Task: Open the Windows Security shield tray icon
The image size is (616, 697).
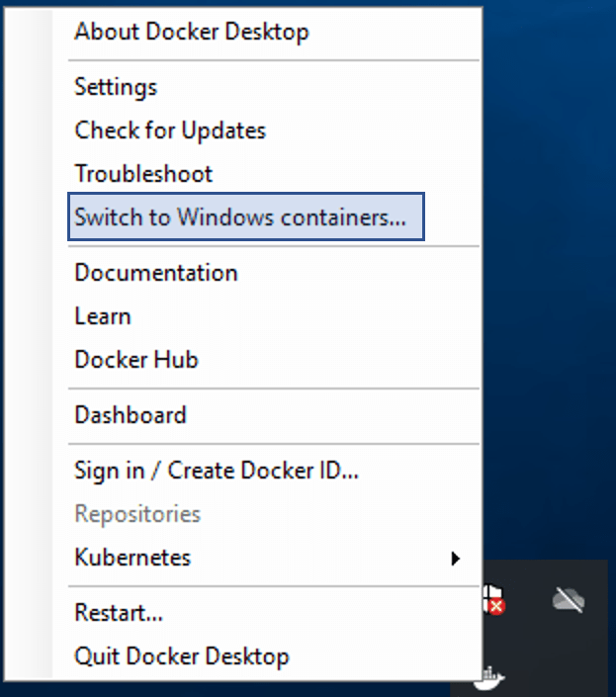Action: pyautogui.click(x=493, y=600)
